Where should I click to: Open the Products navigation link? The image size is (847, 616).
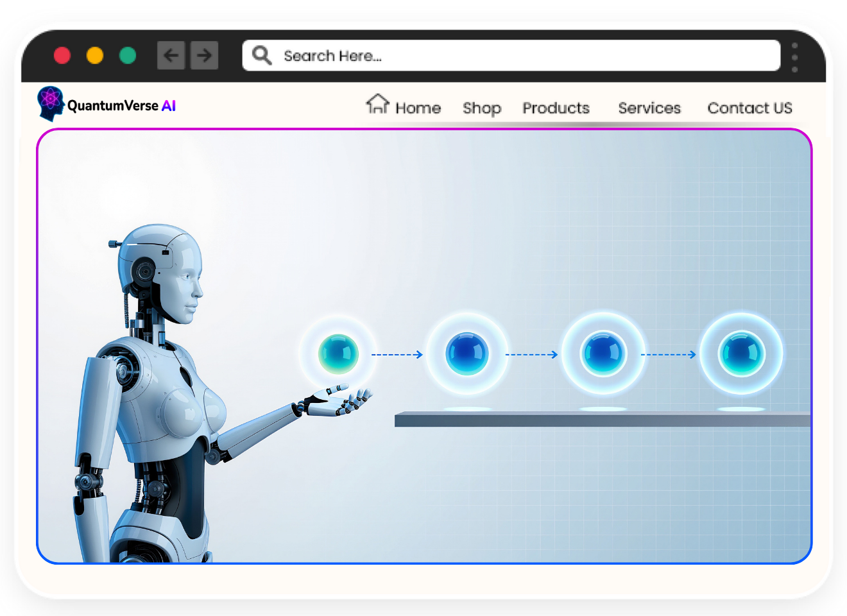coord(556,108)
